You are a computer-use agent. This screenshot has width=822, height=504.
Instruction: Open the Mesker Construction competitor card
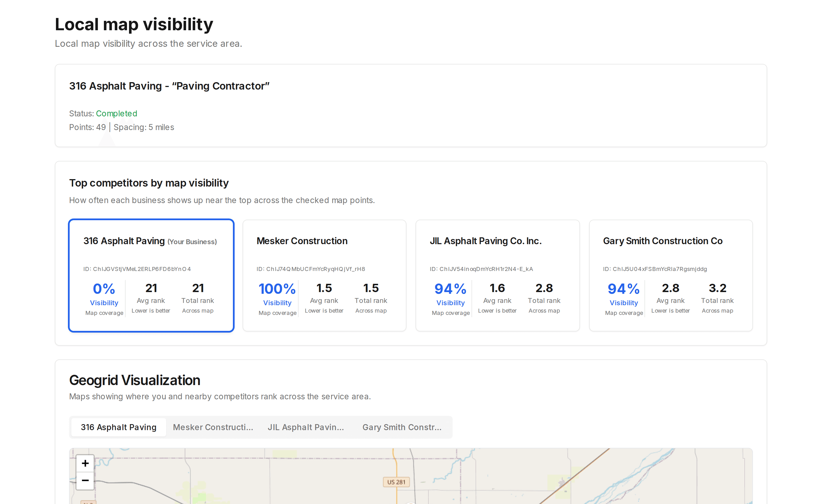pos(324,275)
